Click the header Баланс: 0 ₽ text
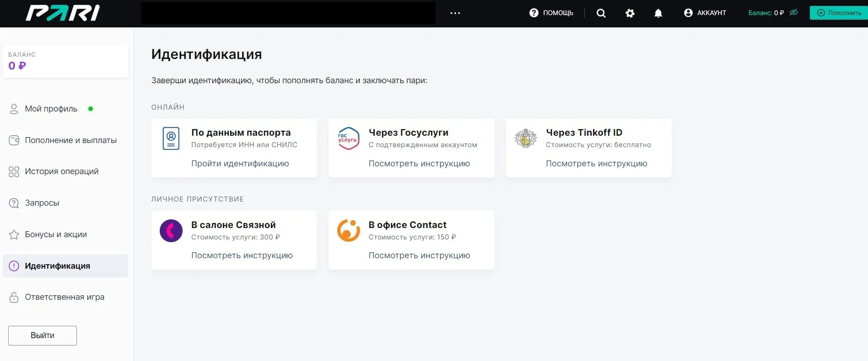The width and height of the screenshot is (868, 361). tap(766, 13)
